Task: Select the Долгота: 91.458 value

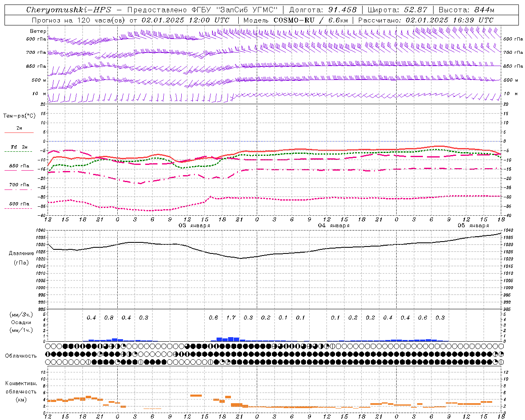Action: 323,10
